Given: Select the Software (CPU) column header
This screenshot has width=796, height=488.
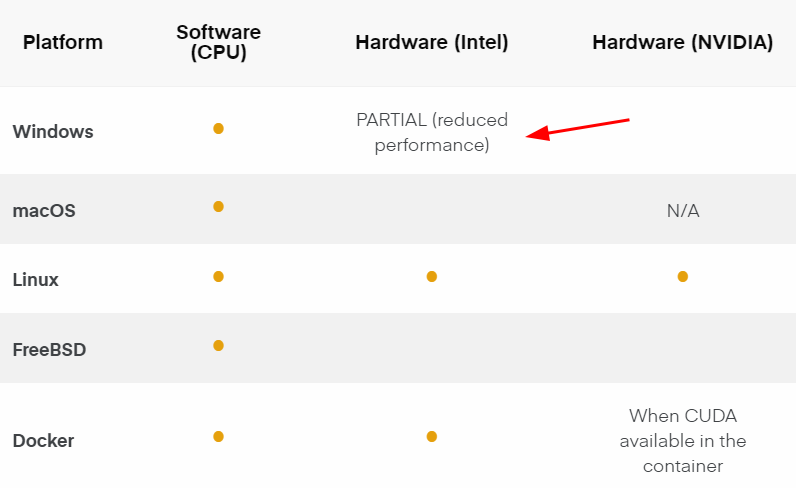Looking at the screenshot, I should 218,42.
